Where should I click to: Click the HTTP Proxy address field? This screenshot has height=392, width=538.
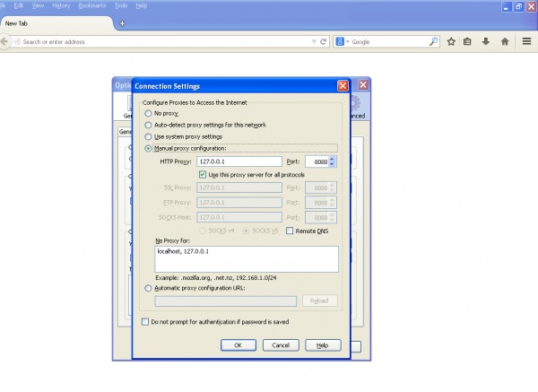(x=239, y=161)
